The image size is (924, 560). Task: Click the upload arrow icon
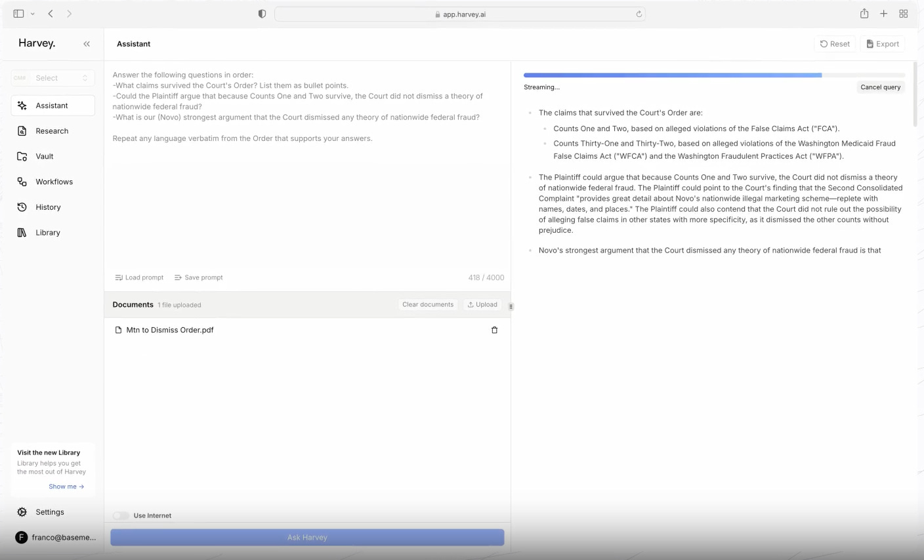(471, 304)
